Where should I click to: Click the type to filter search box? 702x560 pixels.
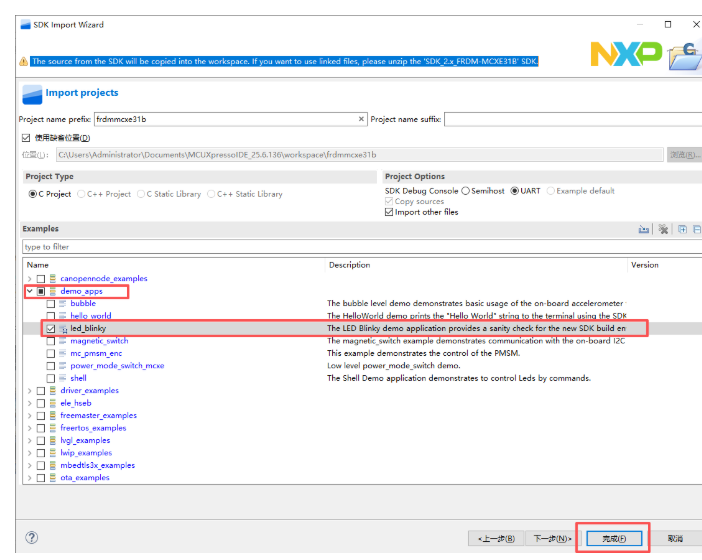(362, 247)
